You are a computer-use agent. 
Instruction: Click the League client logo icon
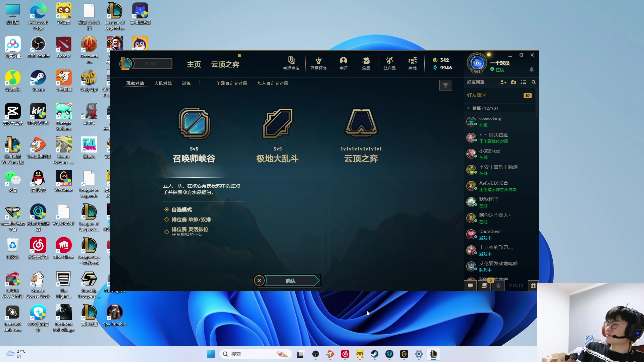tap(126, 64)
